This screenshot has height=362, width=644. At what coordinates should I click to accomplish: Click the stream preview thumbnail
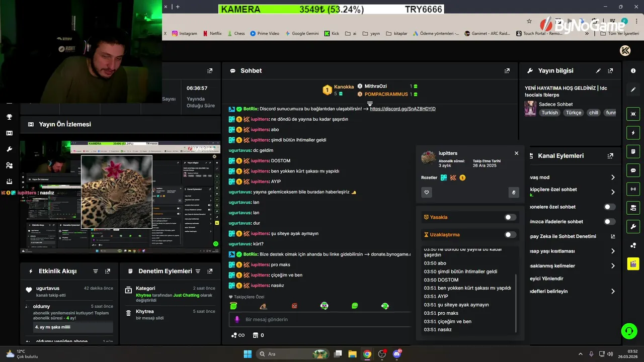coord(120,197)
